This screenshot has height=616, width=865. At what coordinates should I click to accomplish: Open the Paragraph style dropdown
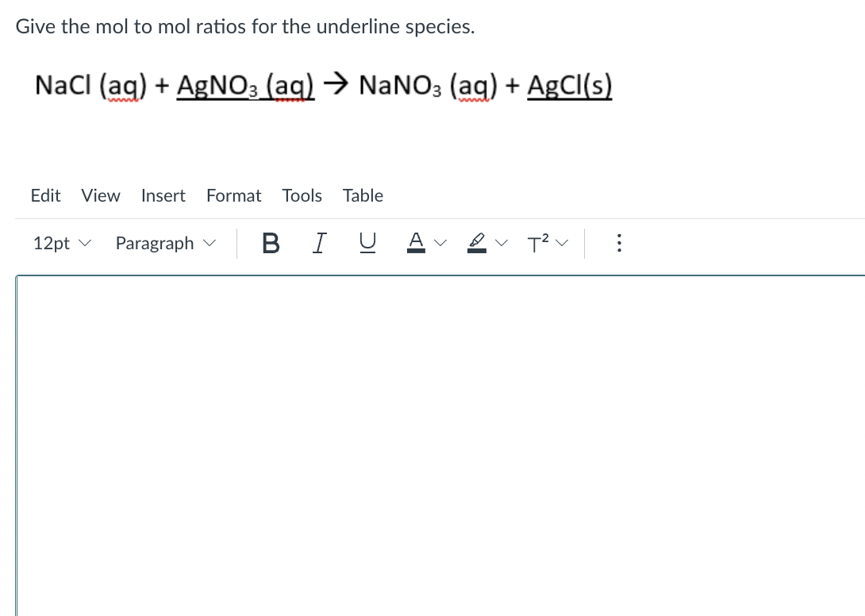coord(164,244)
